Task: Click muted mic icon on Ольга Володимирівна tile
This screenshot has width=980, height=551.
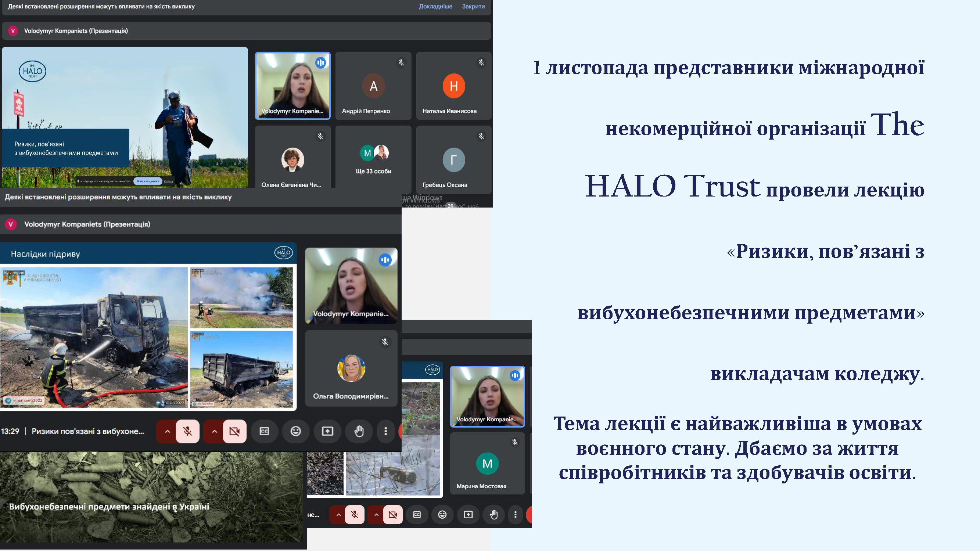Action: click(x=385, y=342)
